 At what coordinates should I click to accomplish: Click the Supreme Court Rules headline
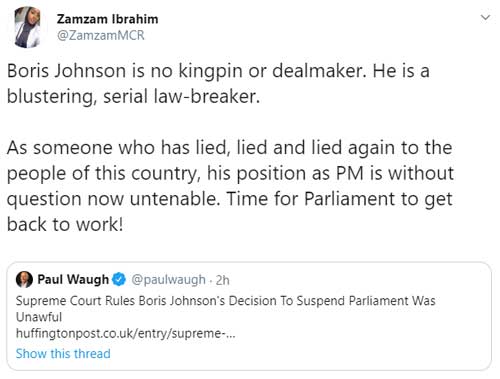(x=226, y=301)
